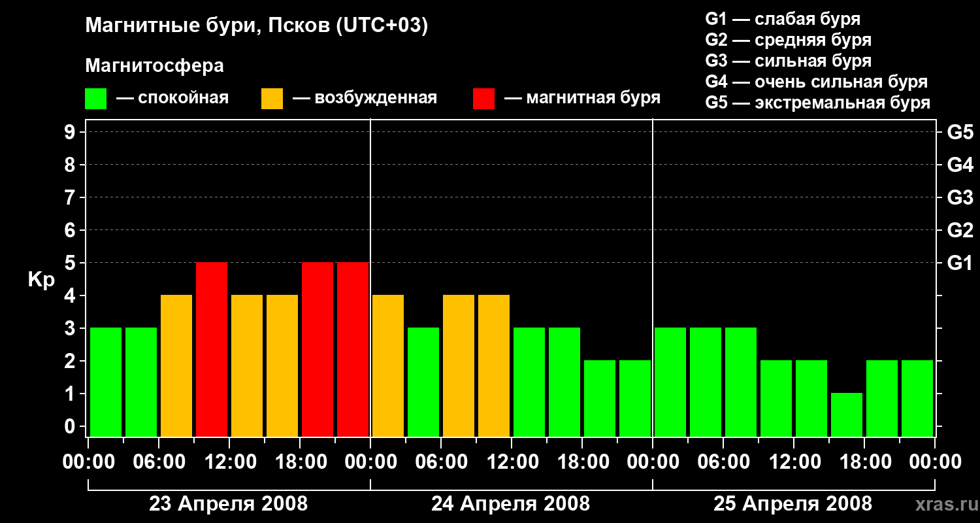Click the 18:00 time label for 24 April
Image resolution: width=980 pixels, height=523 pixels.
pos(582,462)
